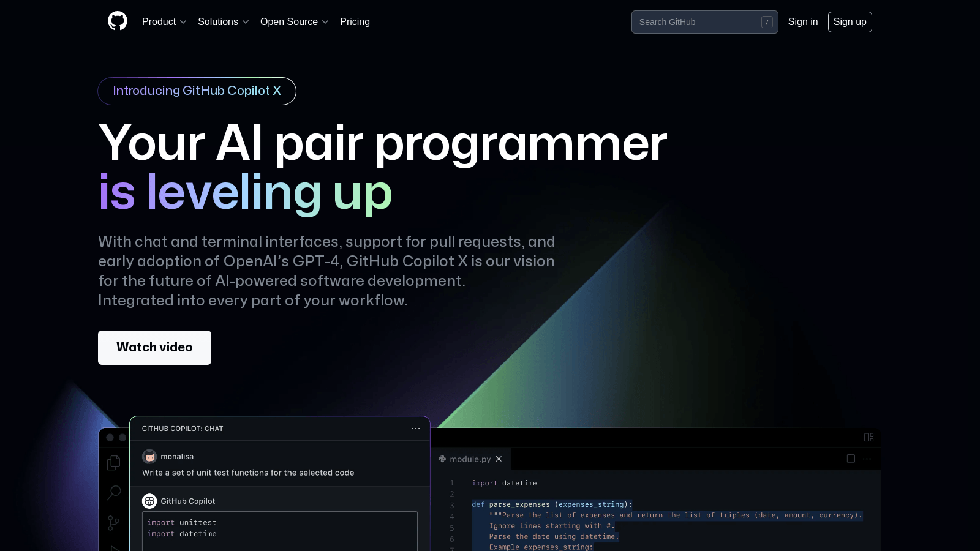Click the Source Control branch icon in sidebar

point(113,523)
